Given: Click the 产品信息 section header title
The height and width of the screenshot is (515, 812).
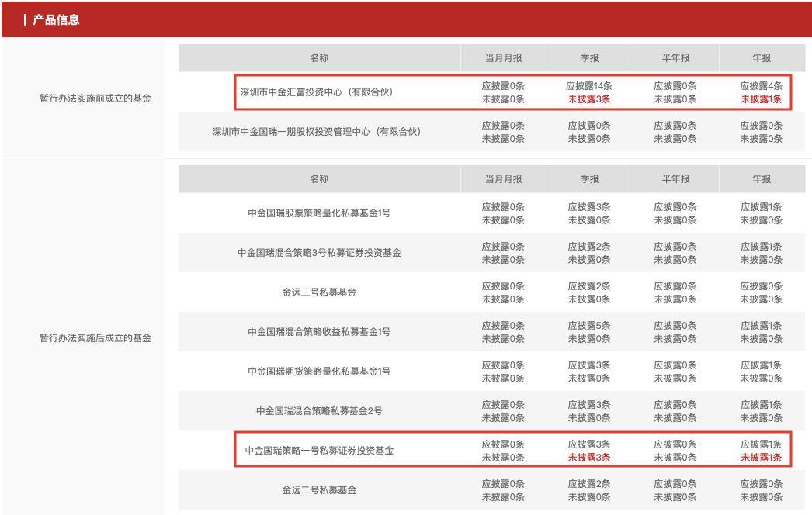Looking at the screenshot, I should pyautogui.click(x=56, y=19).
